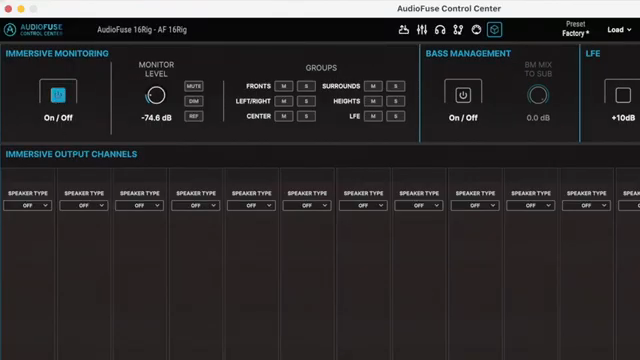Solo the LEFT/RIGHT group
640x360 pixels.
(306, 101)
